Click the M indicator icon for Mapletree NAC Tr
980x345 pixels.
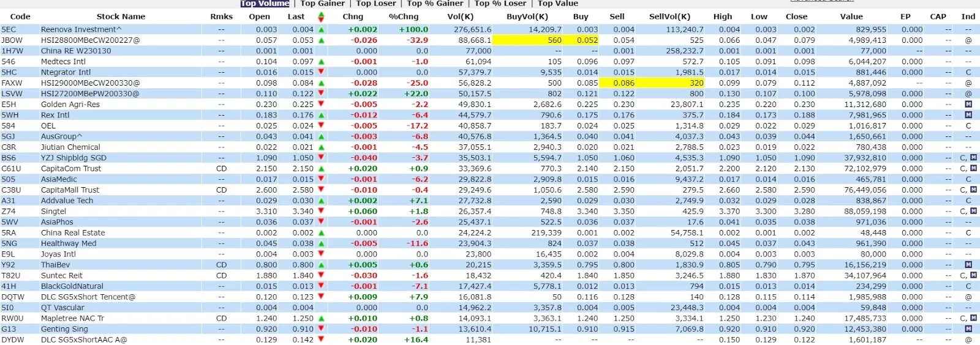click(x=974, y=318)
